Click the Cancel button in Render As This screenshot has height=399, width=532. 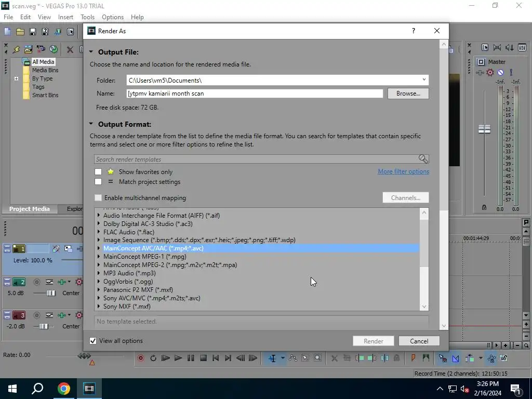pyautogui.click(x=419, y=341)
